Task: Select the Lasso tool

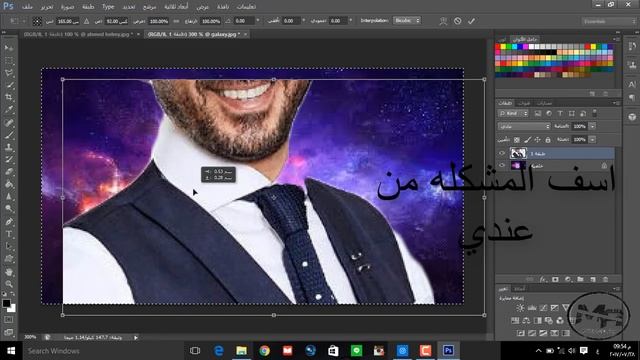Action: pyautogui.click(x=9, y=73)
